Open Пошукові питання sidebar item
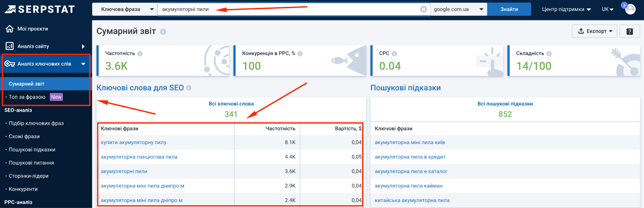This screenshot has height=208, width=644. pos(31,163)
